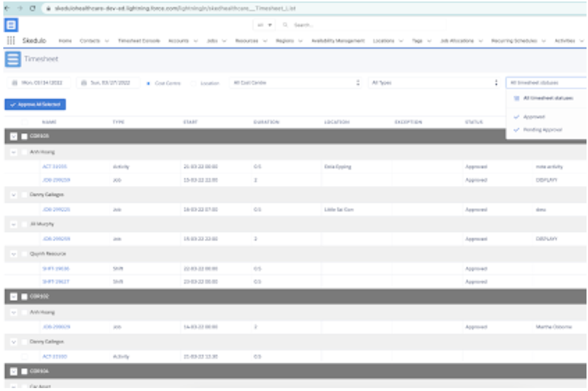The height and width of the screenshot is (391, 588).
Task: Select the Cost Centre radio button
Action: pos(148,83)
